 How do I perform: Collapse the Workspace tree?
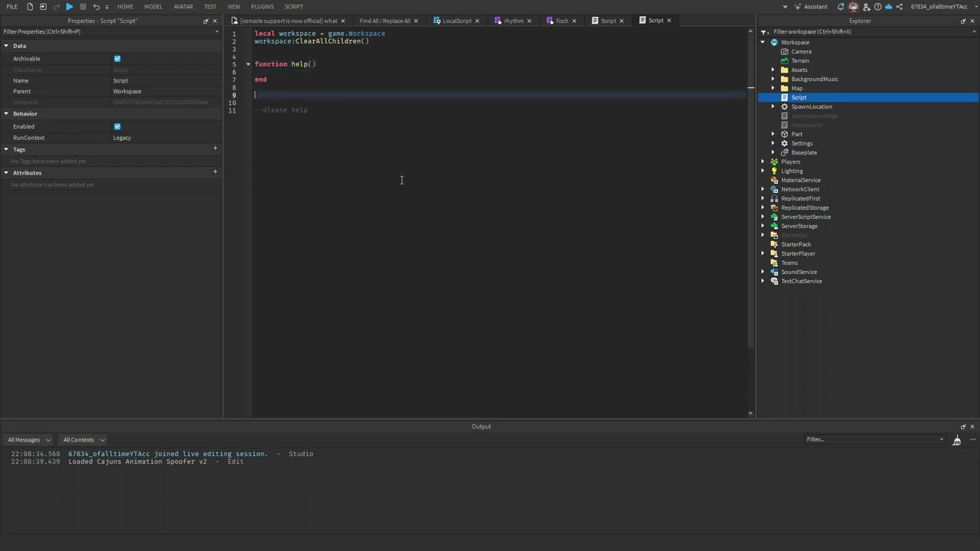point(763,42)
